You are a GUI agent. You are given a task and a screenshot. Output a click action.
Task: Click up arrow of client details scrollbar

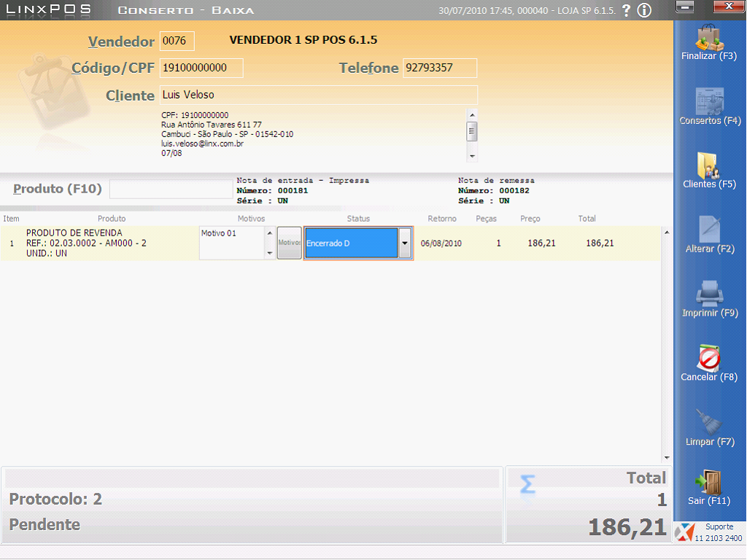472,114
